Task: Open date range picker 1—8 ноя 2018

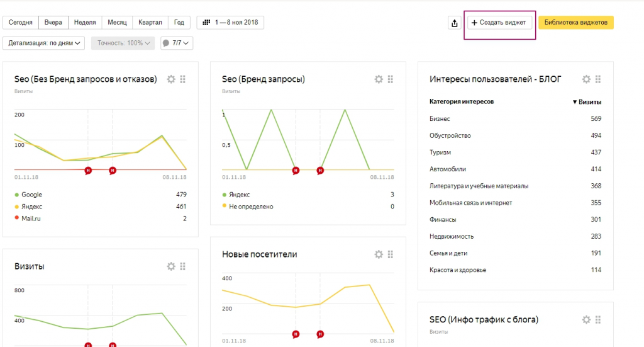Action: coord(230,23)
